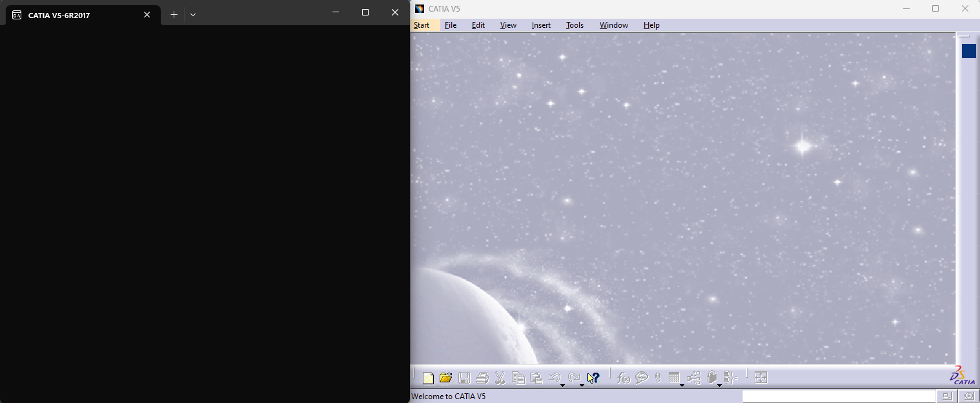Click the tree structure knowledge icon
Screen dimensions: 980x403
[x=693, y=378]
